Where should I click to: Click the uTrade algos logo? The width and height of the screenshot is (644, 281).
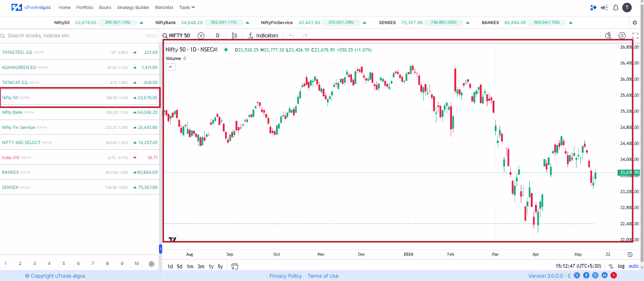click(x=32, y=8)
